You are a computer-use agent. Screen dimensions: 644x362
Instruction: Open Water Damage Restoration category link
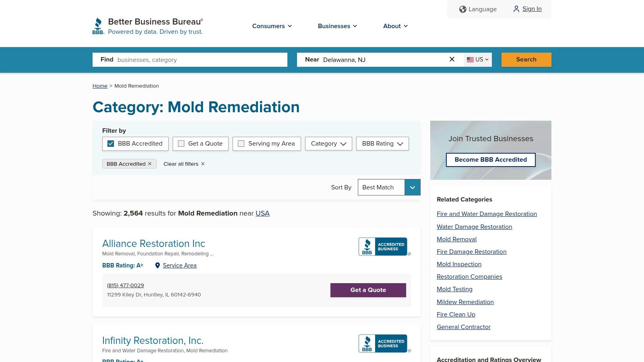[x=475, y=227]
